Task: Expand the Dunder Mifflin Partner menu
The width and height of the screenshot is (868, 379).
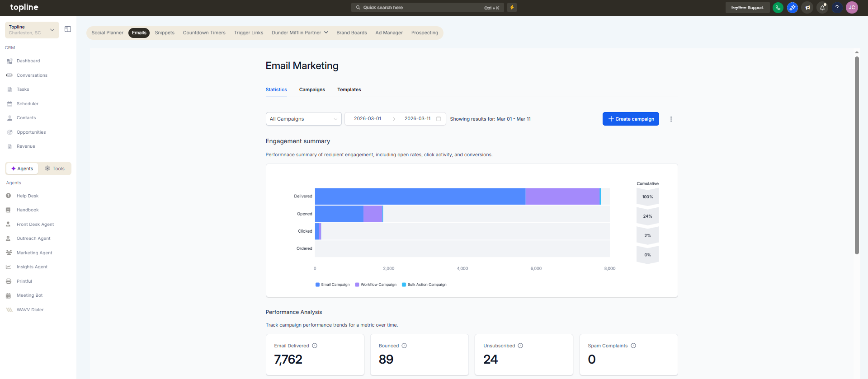Action: point(300,33)
